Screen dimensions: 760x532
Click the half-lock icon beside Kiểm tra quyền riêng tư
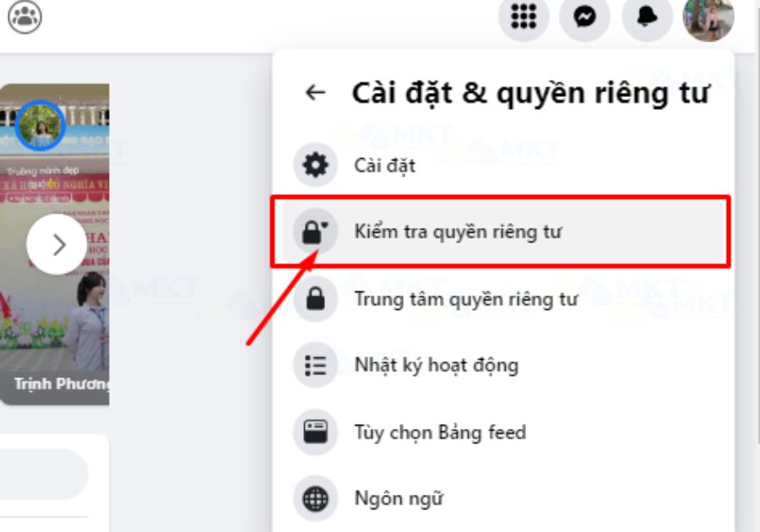316,231
